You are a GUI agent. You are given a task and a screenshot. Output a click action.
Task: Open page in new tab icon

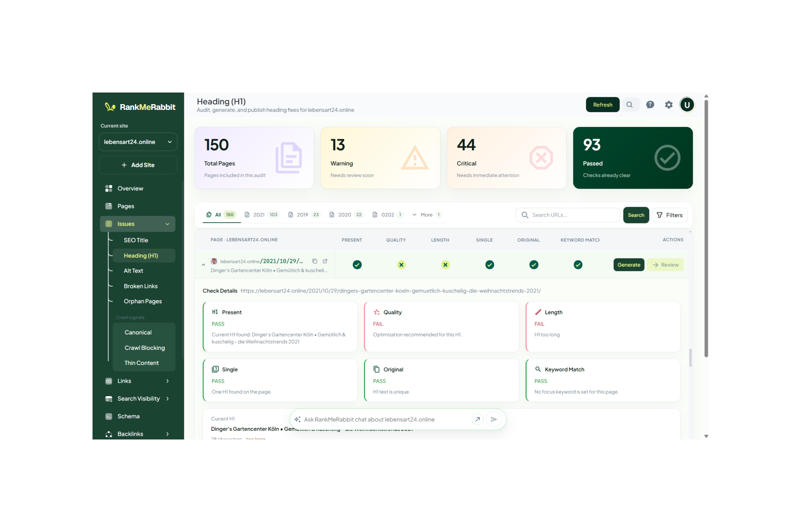325,261
